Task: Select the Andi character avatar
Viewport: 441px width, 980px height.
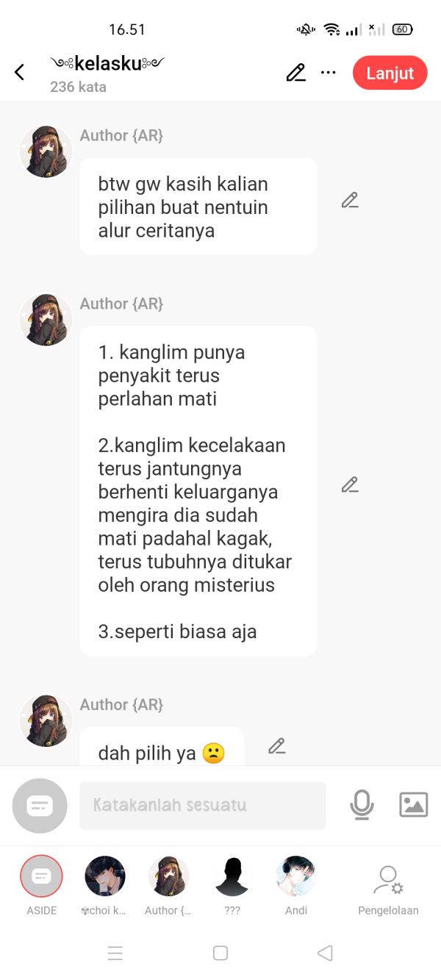Action: coord(295,886)
